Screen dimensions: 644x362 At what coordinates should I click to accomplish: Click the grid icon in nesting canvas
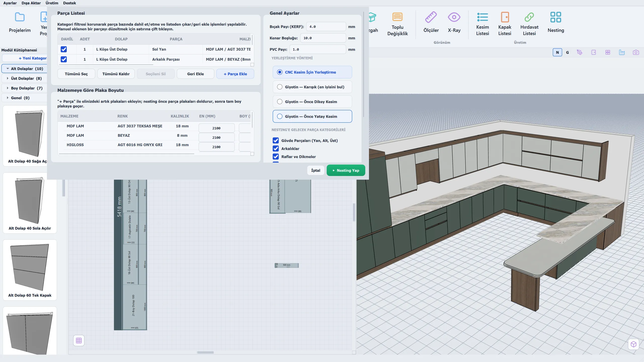click(x=79, y=340)
